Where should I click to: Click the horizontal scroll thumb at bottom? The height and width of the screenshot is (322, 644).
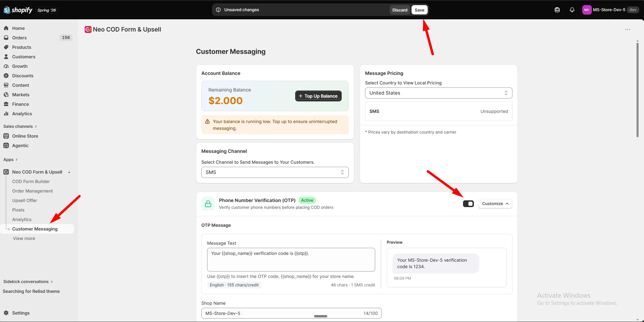pos(321,316)
